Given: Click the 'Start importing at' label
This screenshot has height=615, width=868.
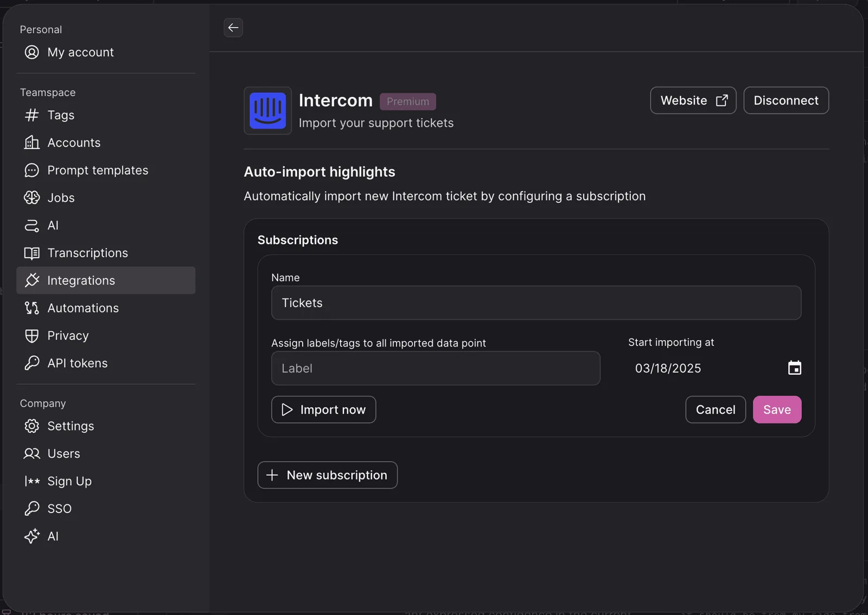Looking at the screenshot, I should (x=671, y=342).
